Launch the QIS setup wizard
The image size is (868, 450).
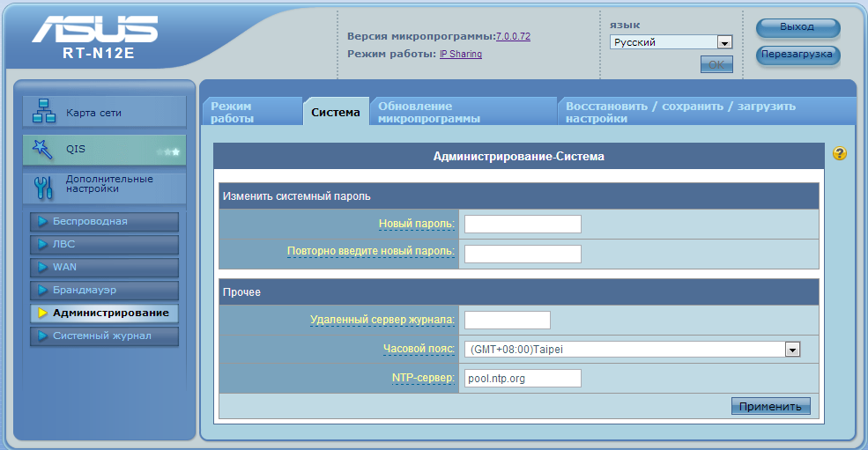104,150
